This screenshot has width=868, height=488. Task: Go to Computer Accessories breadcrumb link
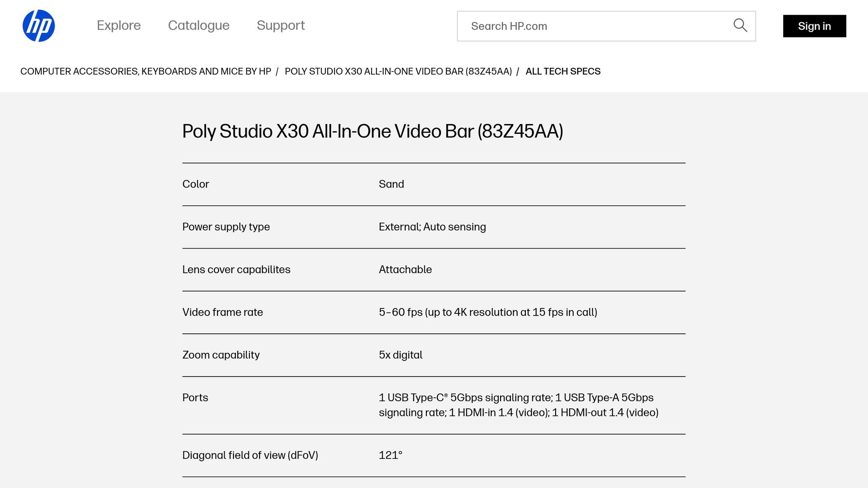(146, 71)
